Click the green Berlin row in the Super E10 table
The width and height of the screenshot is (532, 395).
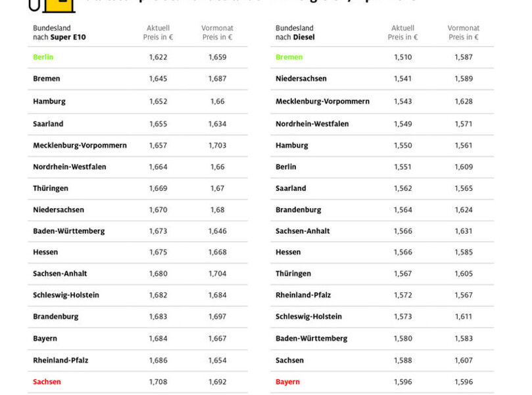pos(43,57)
